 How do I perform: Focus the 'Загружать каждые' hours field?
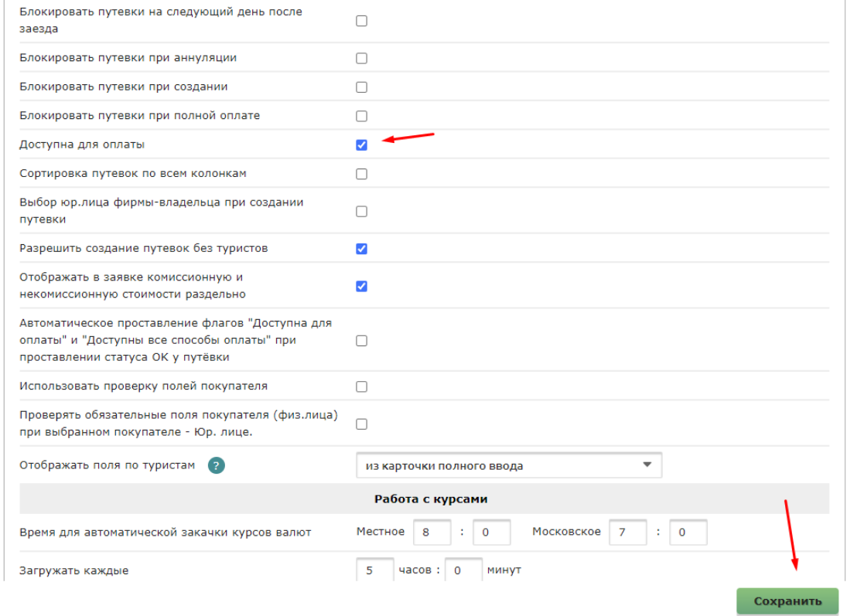375,570
